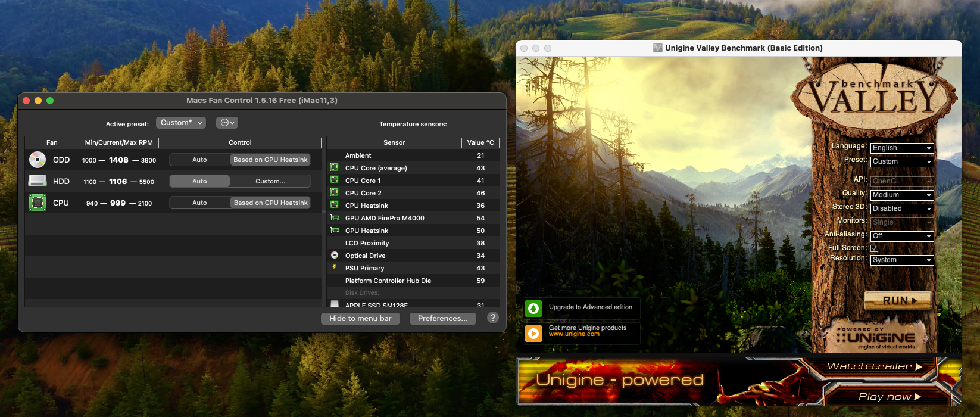Screen dimensions: 980x417
Task: Click the question mark help button
Action: (x=492, y=318)
